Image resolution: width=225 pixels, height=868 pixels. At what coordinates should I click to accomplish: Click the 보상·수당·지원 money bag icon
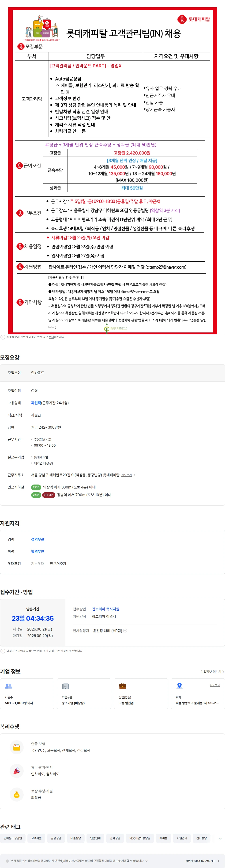pyautogui.click(x=17, y=795)
